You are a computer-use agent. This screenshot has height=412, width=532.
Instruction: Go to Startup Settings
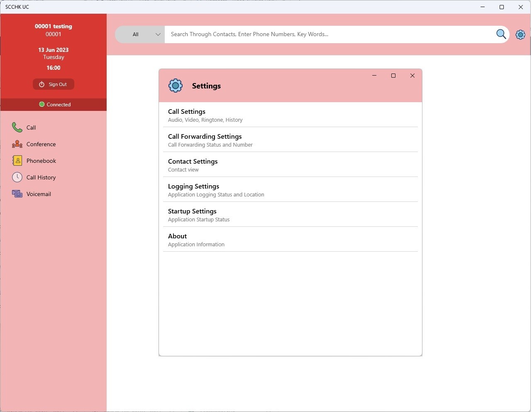pyautogui.click(x=290, y=215)
